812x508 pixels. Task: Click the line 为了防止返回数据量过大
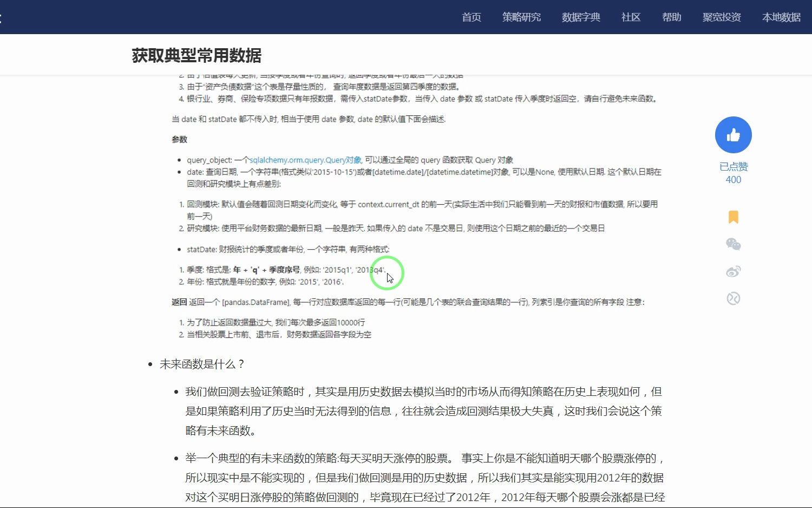coord(276,322)
